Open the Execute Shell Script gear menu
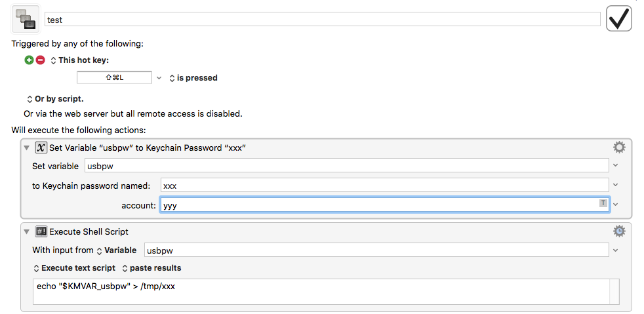644x314 pixels. click(x=619, y=231)
